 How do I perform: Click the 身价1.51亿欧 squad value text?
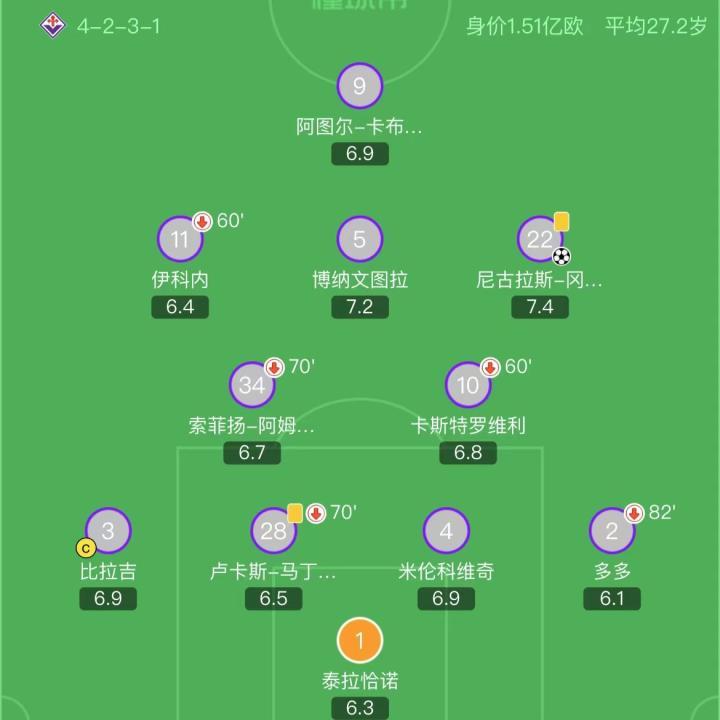click(x=524, y=26)
